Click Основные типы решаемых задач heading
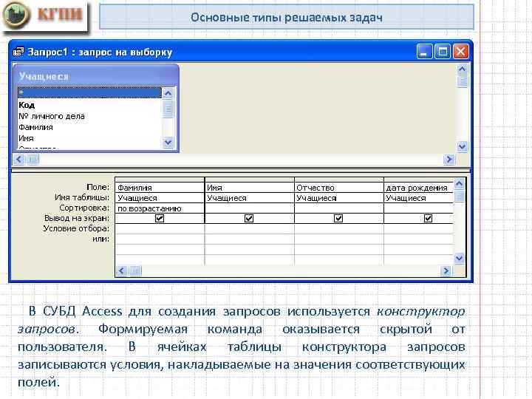This screenshot has width=532, height=399. pos(287,17)
